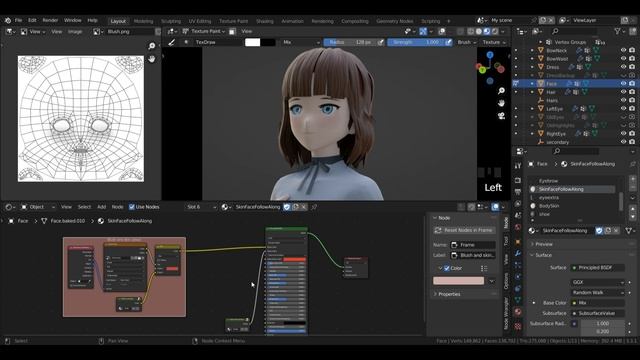Click the blue Z axis on navigation gizmo
The width and height of the screenshot is (640, 360).
click(490, 55)
